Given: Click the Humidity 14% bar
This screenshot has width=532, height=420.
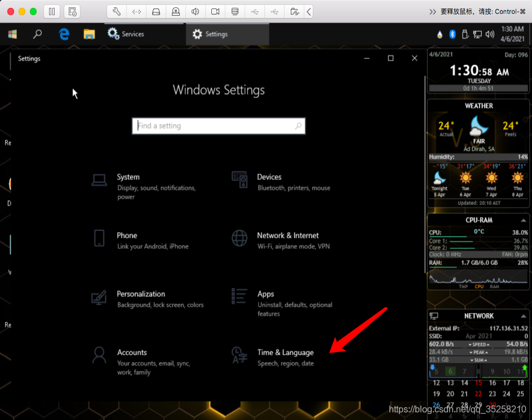Looking at the screenshot, I should tap(478, 157).
